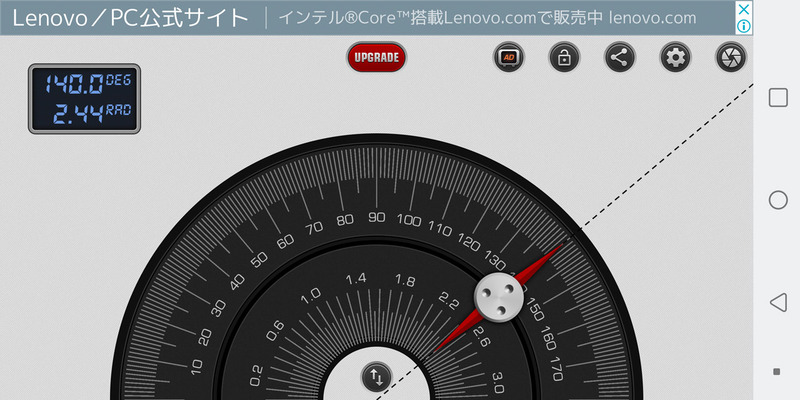Open the ad info 'i' icon
Screen dimensions: 800x400
coord(744,26)
